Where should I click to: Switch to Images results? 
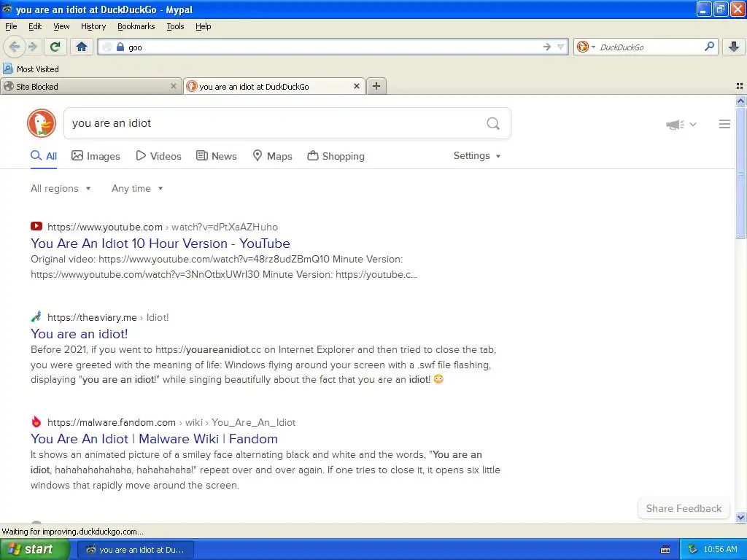click(96, 156)
